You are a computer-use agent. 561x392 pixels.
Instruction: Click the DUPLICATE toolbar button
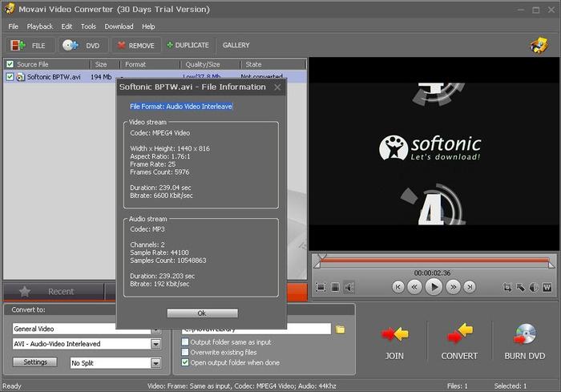[x=188, y=45]
